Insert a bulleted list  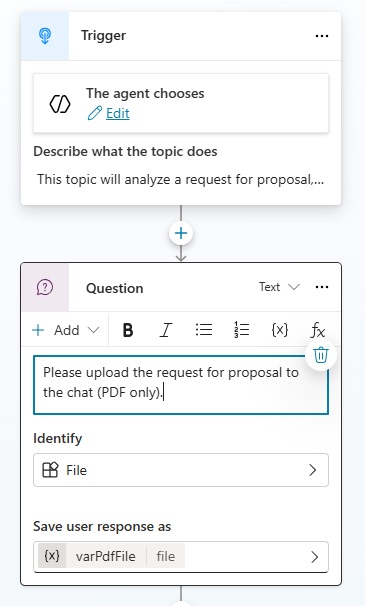coord(203,330)
